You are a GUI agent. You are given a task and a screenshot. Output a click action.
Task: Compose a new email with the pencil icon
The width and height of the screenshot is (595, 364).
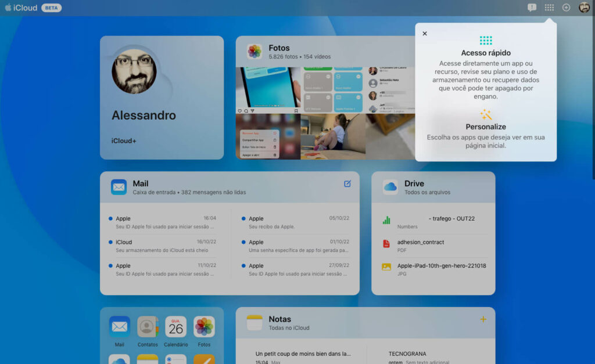[x=347, y=183]
